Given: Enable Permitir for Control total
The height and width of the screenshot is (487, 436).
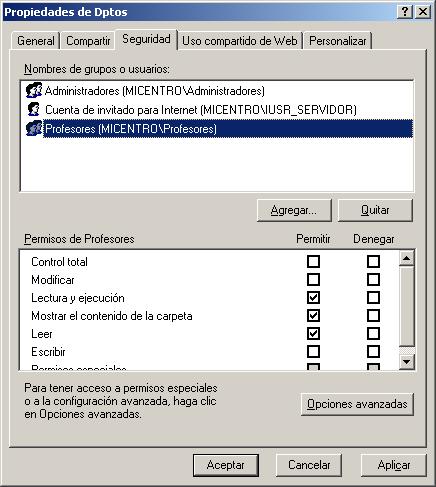Looking at the screenshot, I should pos(313,261).
